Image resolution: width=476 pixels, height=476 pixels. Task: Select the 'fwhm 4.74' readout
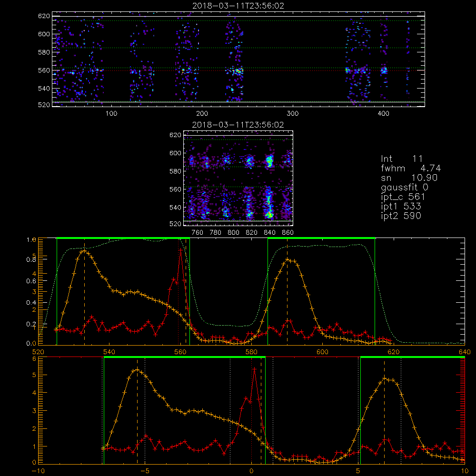click(411, 168)
